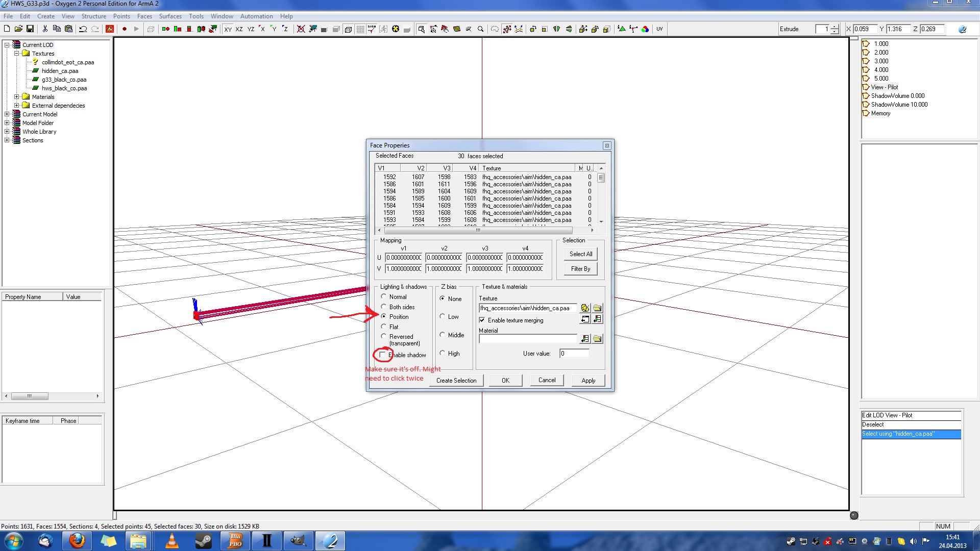980x551 pixels.
Task: Switch to XY view plane
Action: 228,29
